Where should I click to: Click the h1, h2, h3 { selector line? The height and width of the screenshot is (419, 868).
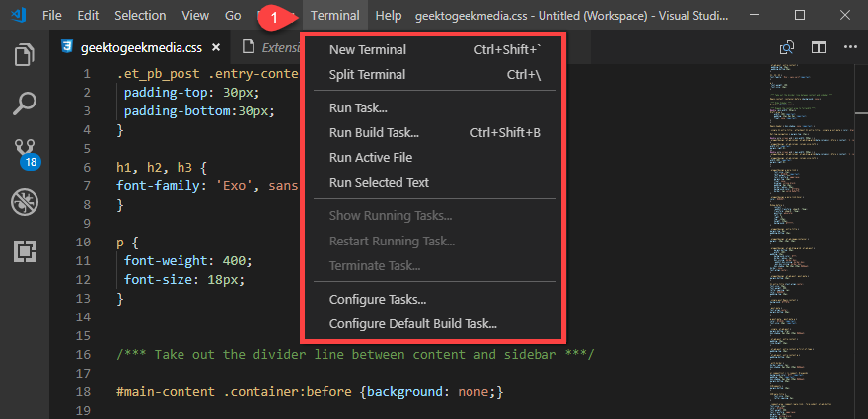(162, 168)
